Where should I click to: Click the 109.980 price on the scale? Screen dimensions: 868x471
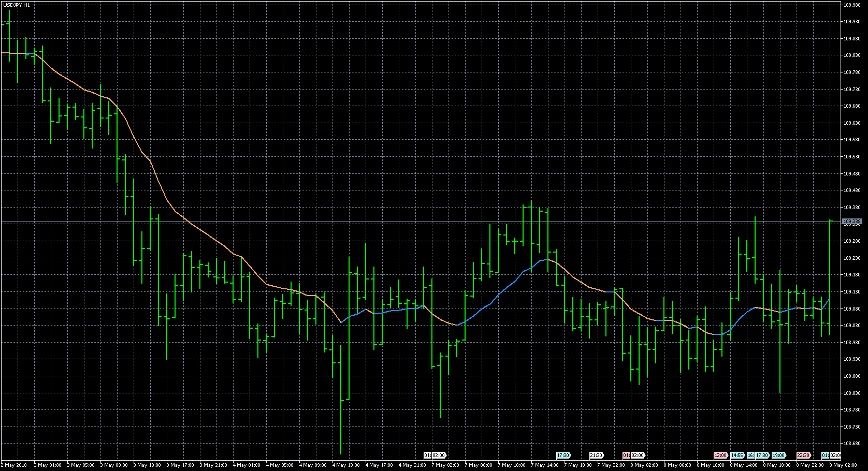[x=851, y=5]
